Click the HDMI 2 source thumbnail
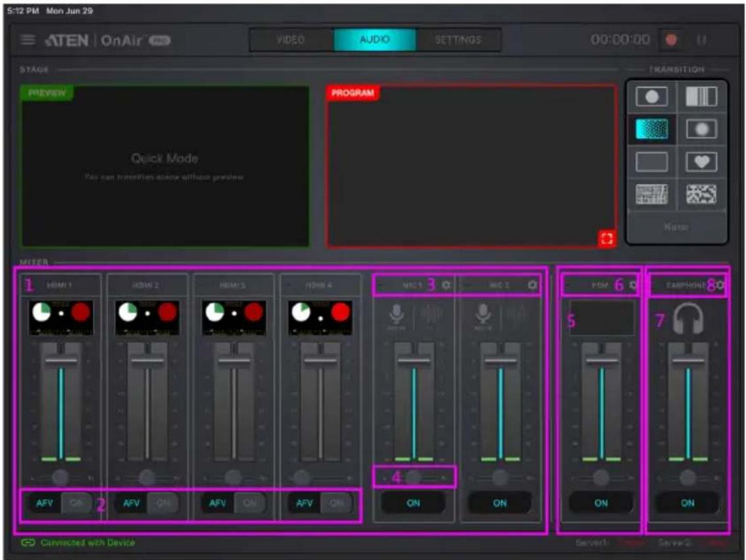The image size is (746, 560). [147, 317]
